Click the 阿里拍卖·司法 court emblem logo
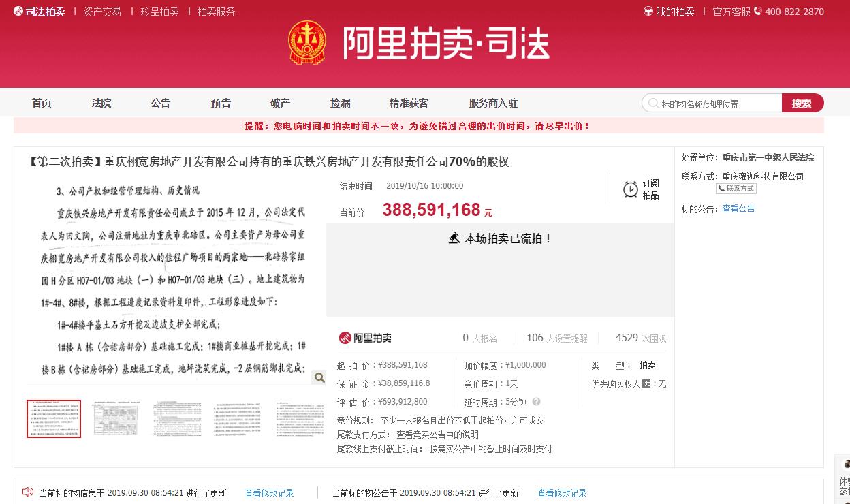The height and width of the screenshot is (504, 850). tap(307, 43)
